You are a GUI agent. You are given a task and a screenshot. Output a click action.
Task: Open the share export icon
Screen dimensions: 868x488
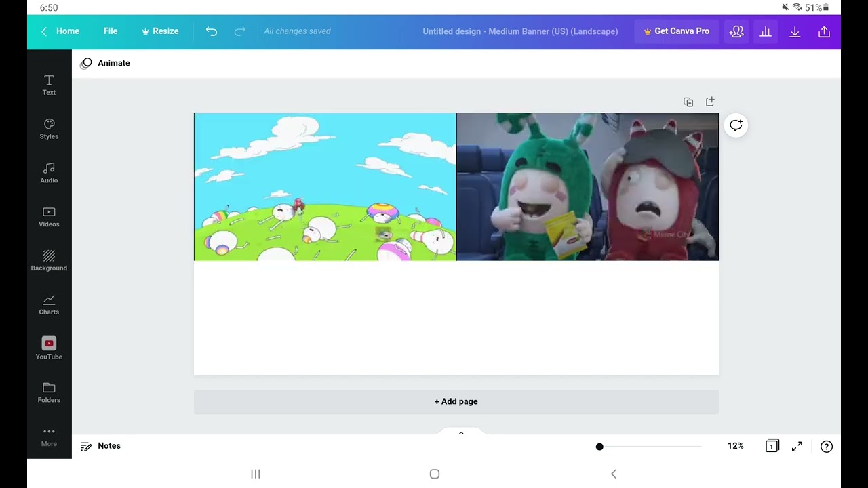pyautogui.click(x=824, y=31)
